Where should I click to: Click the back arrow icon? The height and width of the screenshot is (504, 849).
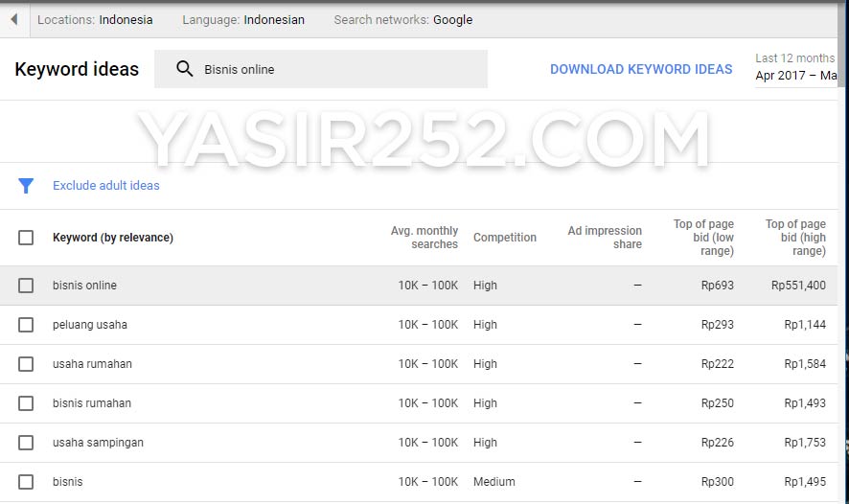point(14,19)
